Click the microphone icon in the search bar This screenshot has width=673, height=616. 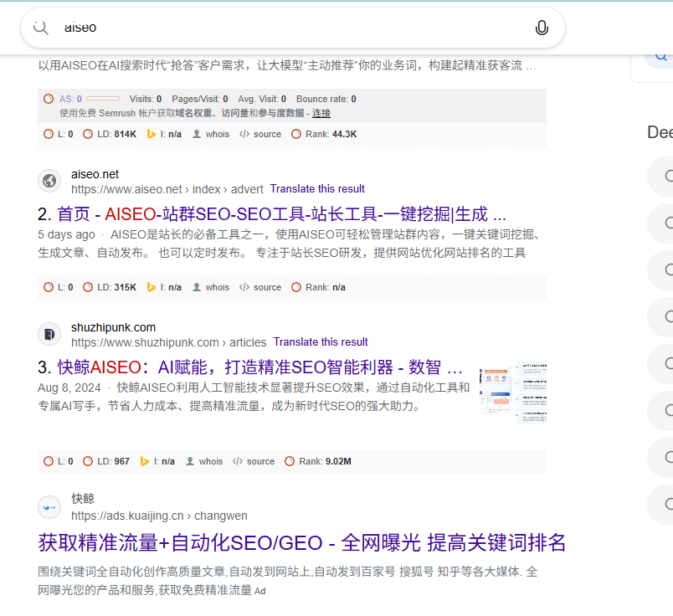pos(542,28)
